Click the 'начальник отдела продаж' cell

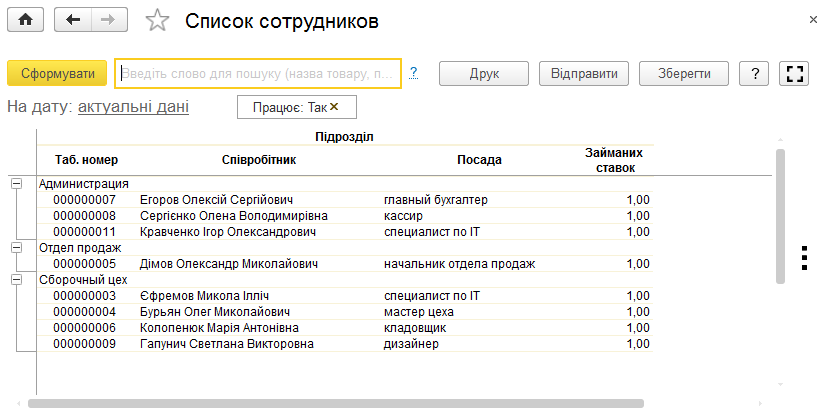click(459, 264)
